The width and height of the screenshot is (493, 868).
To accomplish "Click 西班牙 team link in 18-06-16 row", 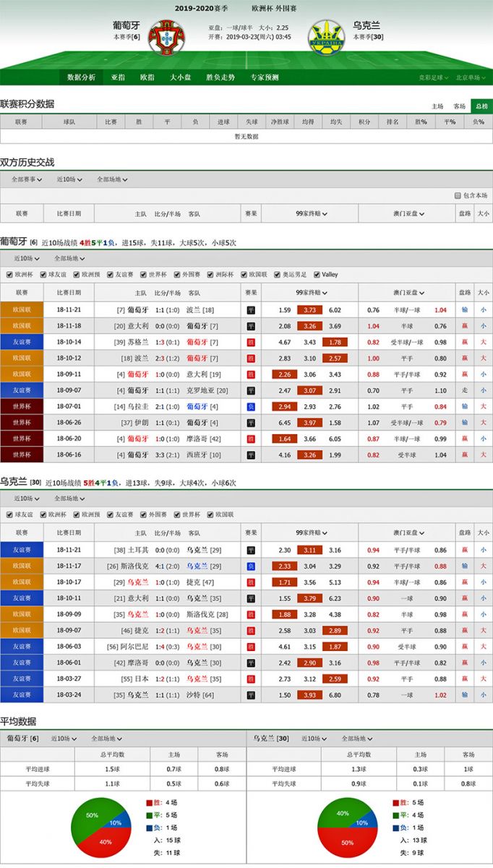I will (x=197, y=455).
